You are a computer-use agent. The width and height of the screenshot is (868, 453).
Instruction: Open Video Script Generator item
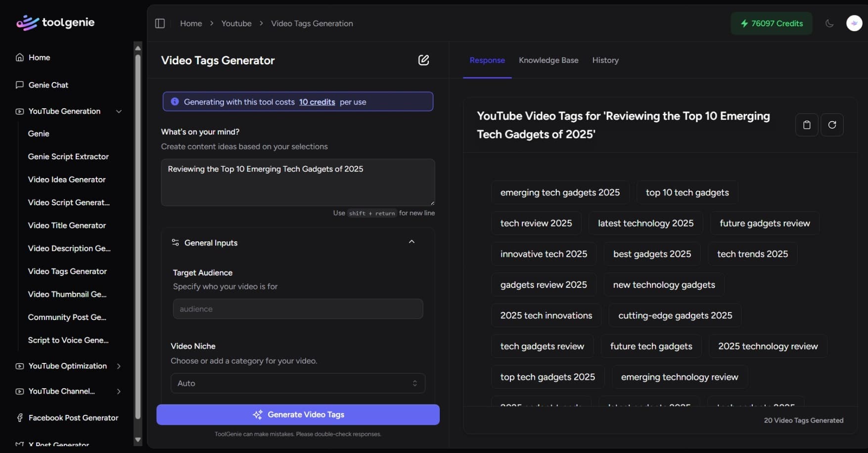(x=69, y=202)
